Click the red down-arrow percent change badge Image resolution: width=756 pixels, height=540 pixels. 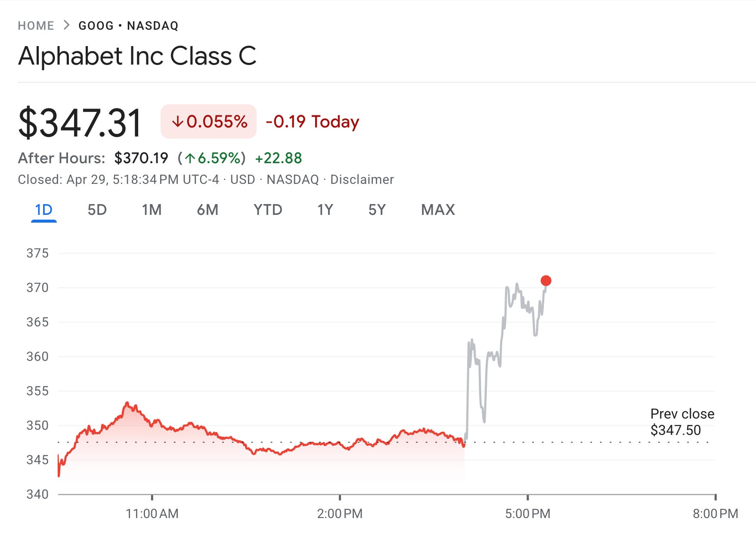click(x=209, y=121)
